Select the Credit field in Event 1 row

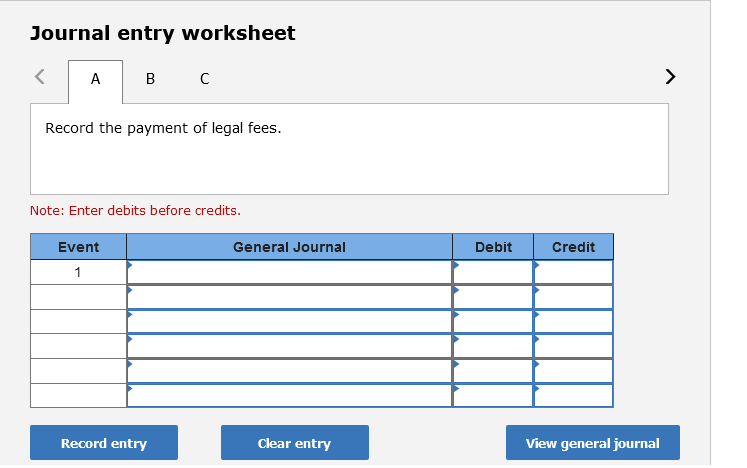tap(574, 272)
